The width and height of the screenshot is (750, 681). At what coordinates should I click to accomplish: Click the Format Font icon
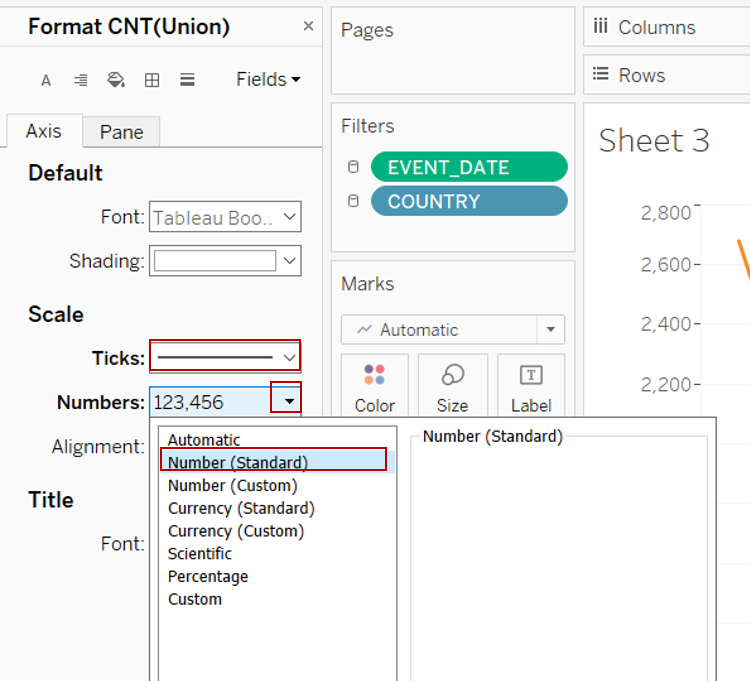[46, 80]
